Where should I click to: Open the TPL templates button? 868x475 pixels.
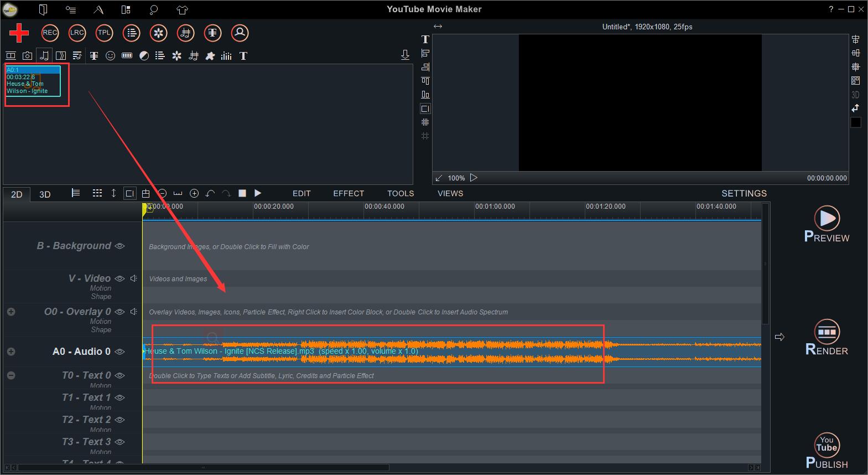click(x=104, y=33)
